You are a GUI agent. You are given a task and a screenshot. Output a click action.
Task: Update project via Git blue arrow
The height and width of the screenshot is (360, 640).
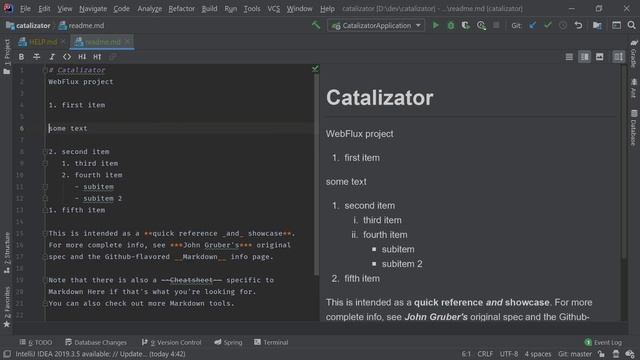pyautogui.click(x=532, y=25)
